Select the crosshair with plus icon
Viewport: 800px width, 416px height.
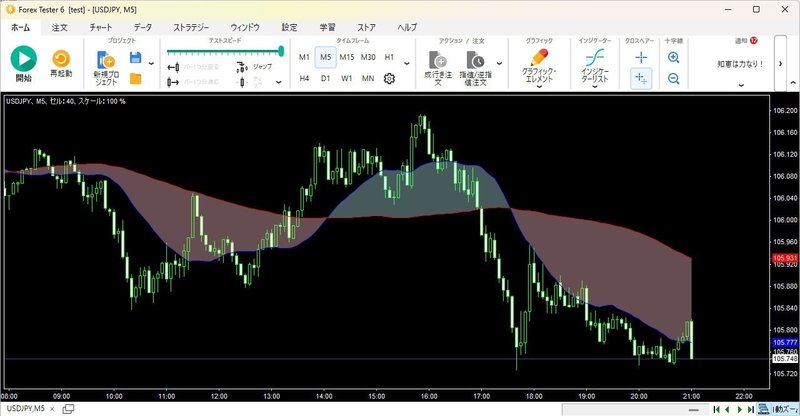pyautogui.click(x=641, y=79)
